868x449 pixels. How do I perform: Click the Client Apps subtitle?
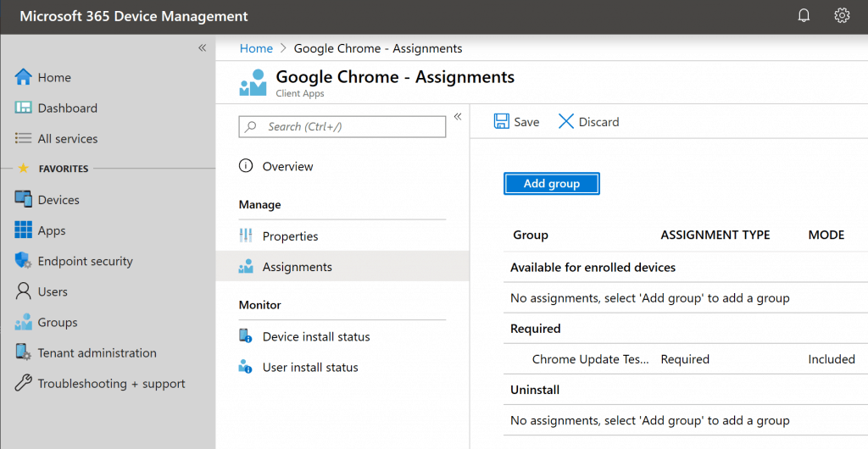300,93
